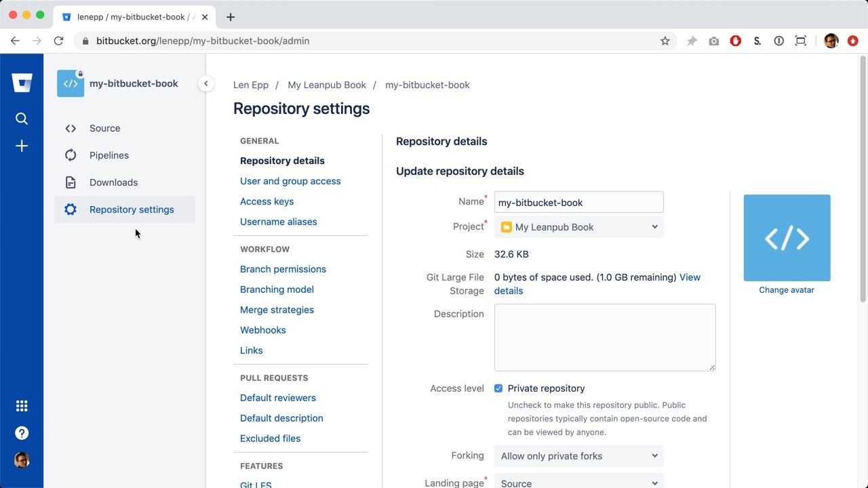
Task: Open the Project dropdown
Action: point(578,227)
